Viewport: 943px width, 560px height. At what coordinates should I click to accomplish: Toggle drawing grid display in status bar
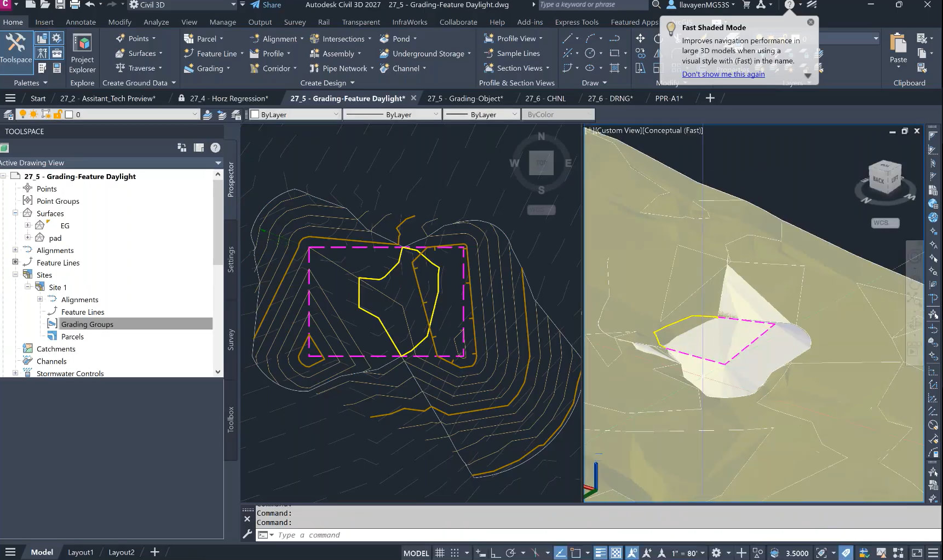(x=440, y=553)
